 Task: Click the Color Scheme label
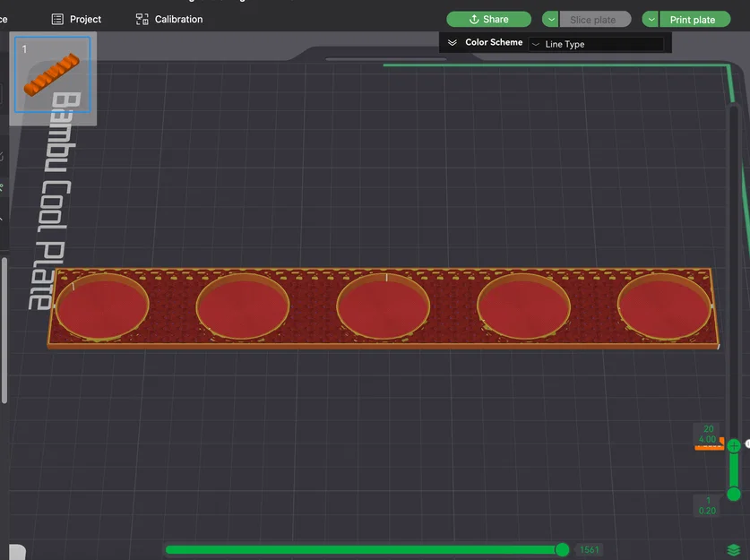494,42
